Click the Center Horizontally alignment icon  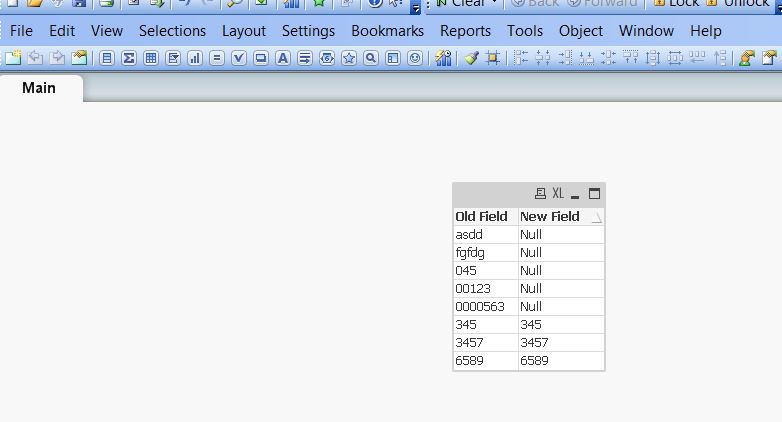click(x=543, y=58)
